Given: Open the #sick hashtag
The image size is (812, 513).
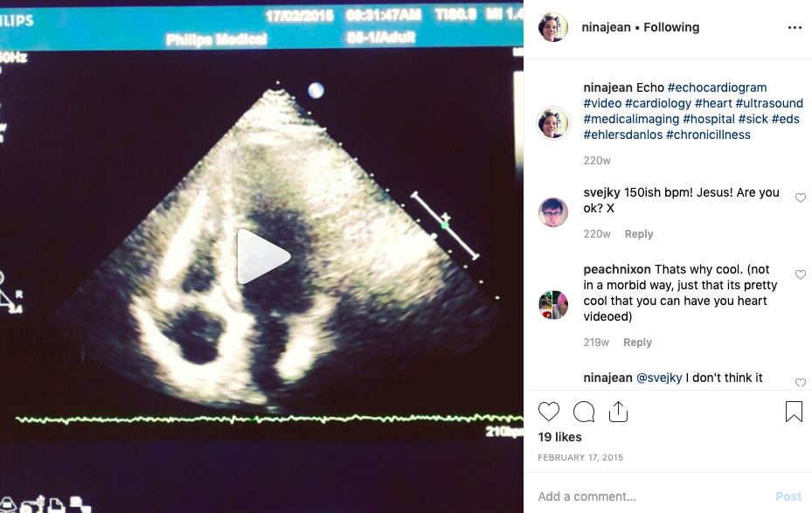Looking at the screenshot, I should coord(753,119).
